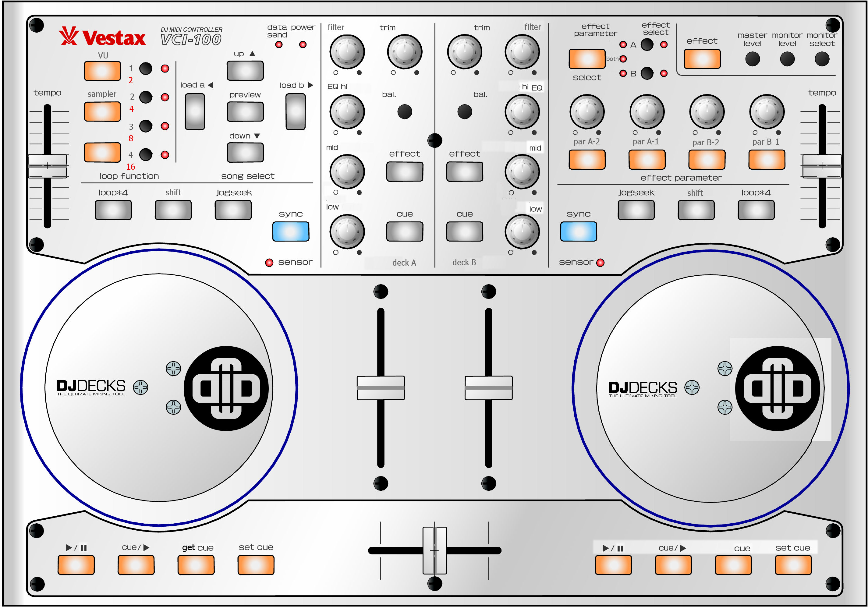Click right deck loop*4 button
This screenshot has width=868, height=608.
point(756,210)
